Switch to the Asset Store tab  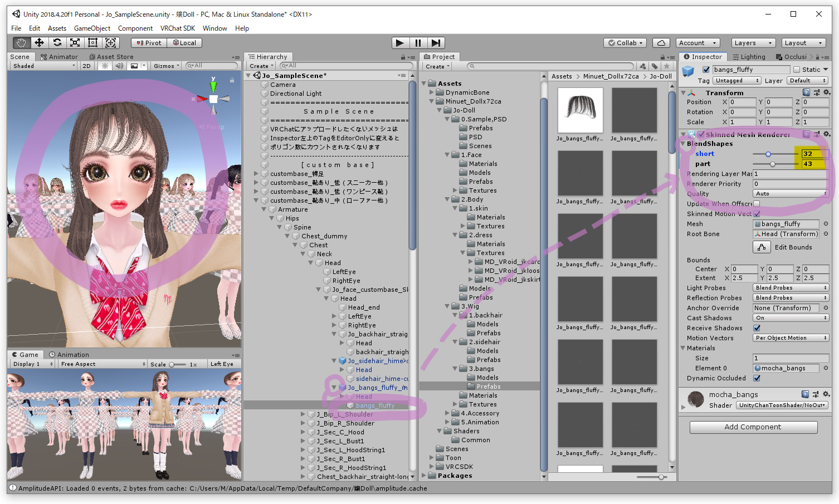pyautogui.click(x=111, y=57)
